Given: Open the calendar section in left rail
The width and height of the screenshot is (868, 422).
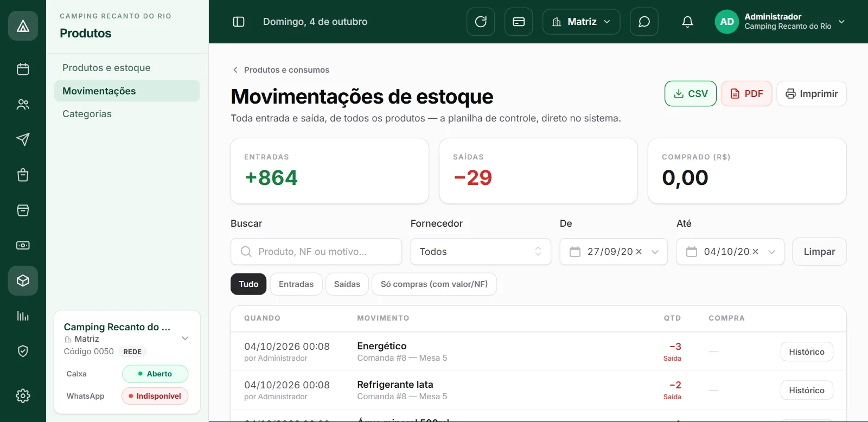Looking at the screenshot, I should point(23,69).
